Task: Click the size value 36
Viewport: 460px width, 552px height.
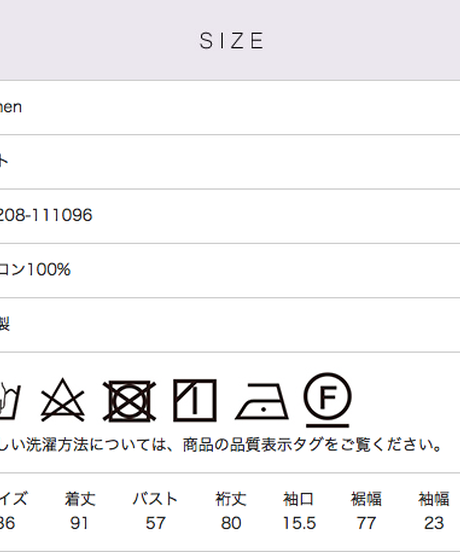Action: click(7, 523)
